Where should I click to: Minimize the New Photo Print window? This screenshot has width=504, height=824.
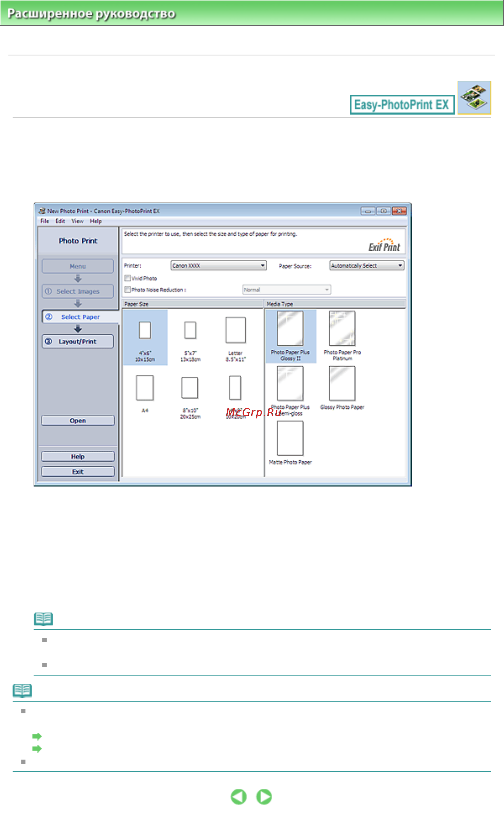(x=368, y=211)
